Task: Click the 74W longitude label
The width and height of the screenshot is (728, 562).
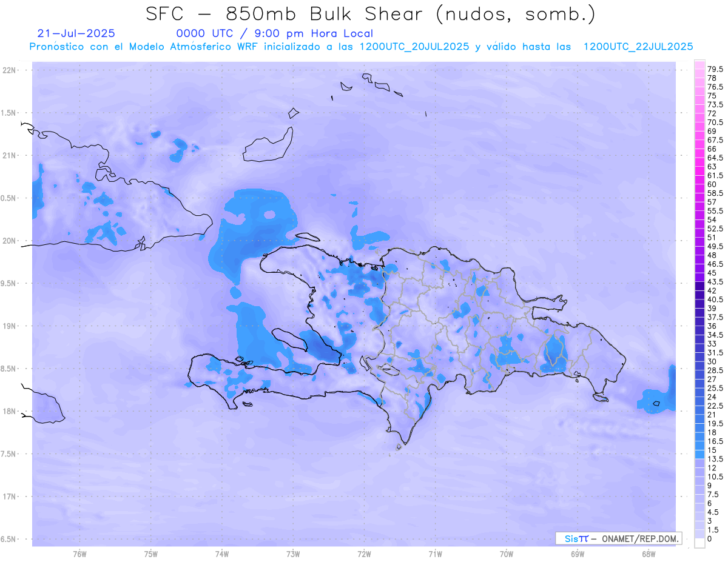Action: click(222, 554)
